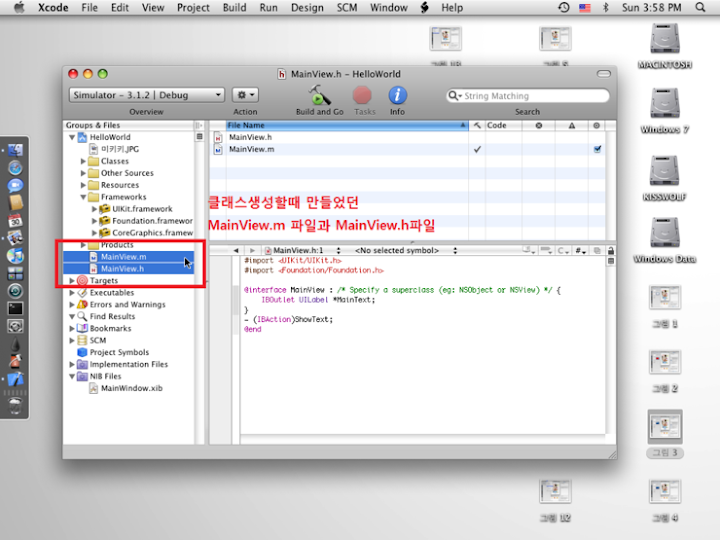Select the MACINTOSH drive on desktop
The image size is (720, 540).
[x=664, y=39]
